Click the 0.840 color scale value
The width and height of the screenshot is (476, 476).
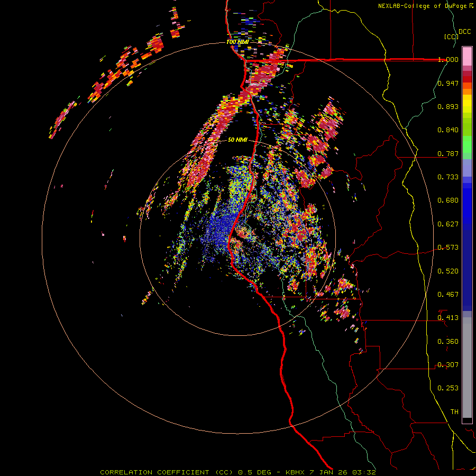point(448,130)
